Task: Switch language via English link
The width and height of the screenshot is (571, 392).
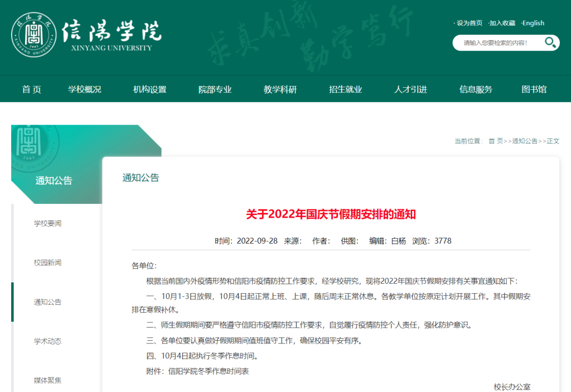Action: 533,23
